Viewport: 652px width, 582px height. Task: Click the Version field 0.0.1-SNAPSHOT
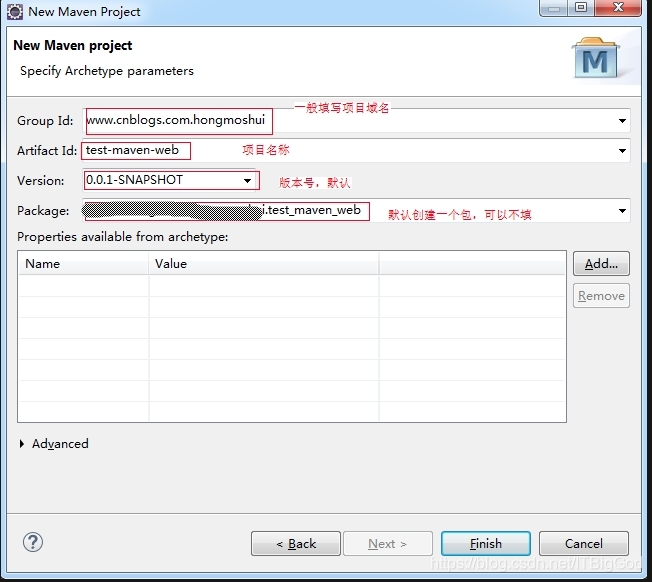click(170, 180)
